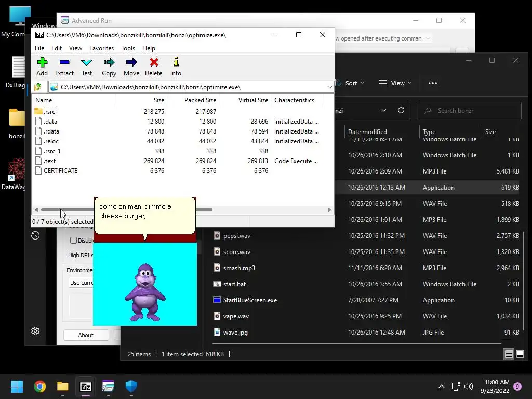Open the Help menu

(x=149, y=48)
